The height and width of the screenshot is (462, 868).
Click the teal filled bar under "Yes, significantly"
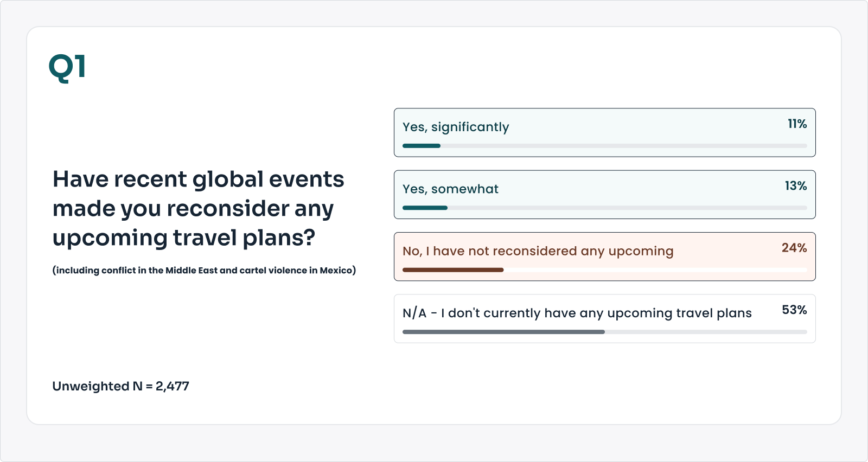pyautogui.click(x=422, y=146)
